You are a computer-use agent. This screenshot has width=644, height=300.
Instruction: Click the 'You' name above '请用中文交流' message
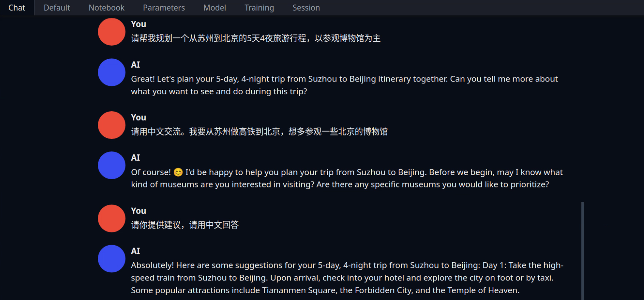coord(139,117)
